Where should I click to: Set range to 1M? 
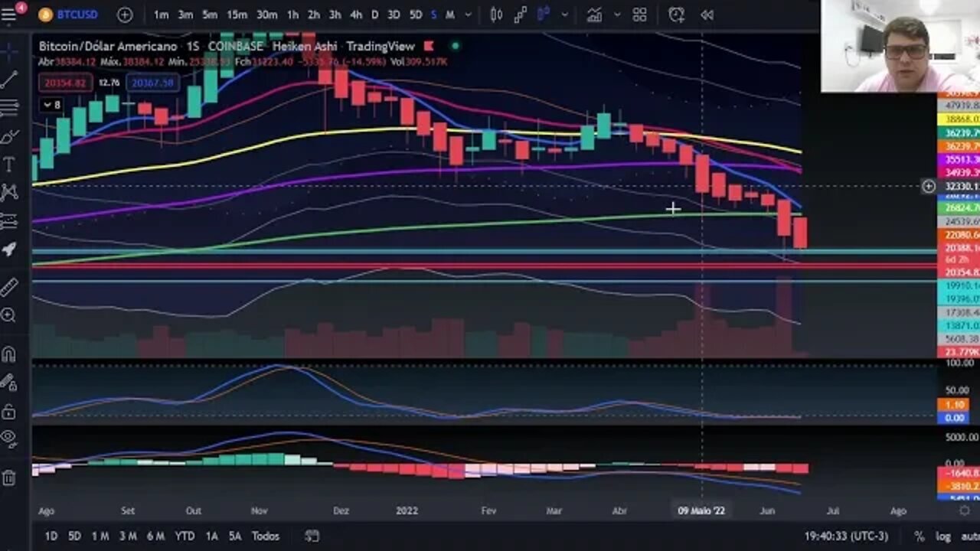(100, 536)
